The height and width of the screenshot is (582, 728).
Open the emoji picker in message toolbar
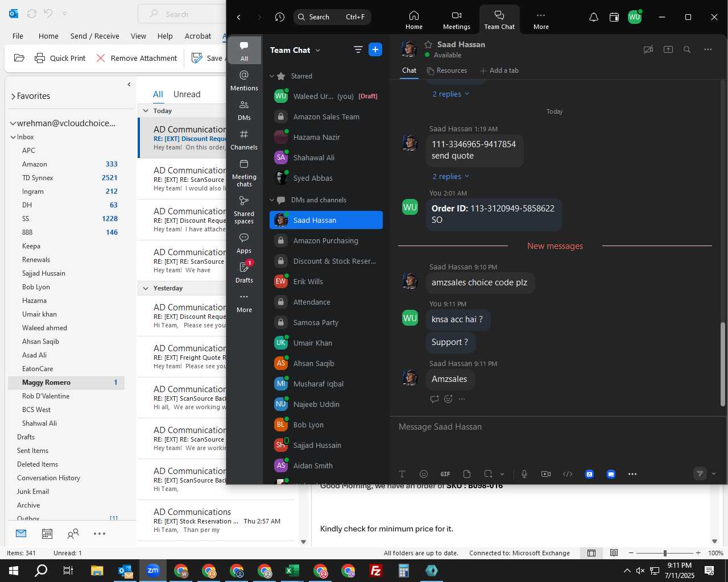point(424,474)
